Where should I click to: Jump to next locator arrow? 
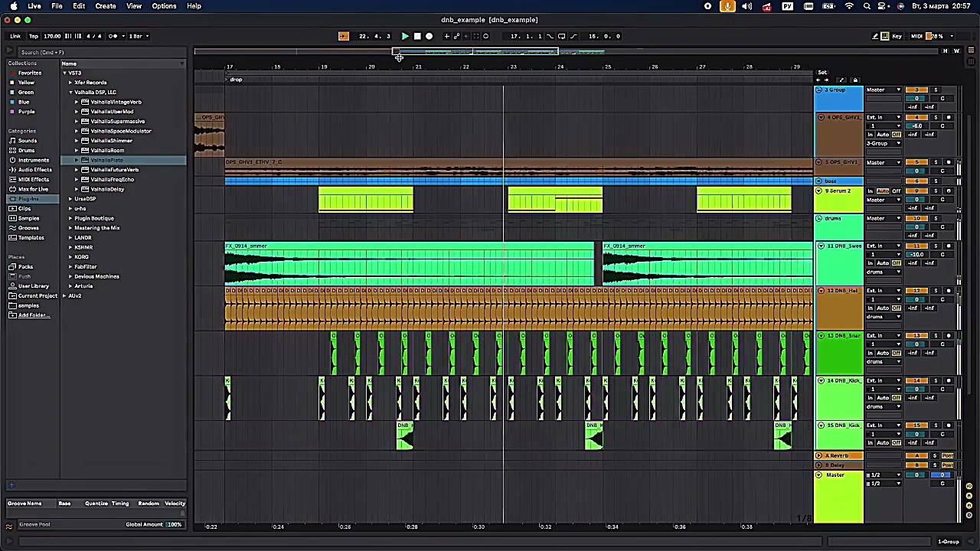click(826, 80)
